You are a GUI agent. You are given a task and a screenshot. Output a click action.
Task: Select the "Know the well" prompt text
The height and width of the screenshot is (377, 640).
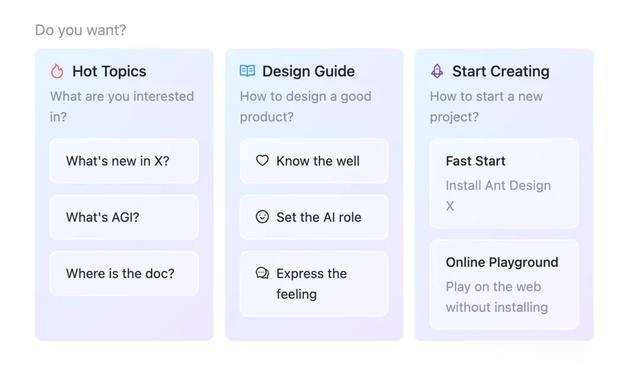click(x=318, y=161)
